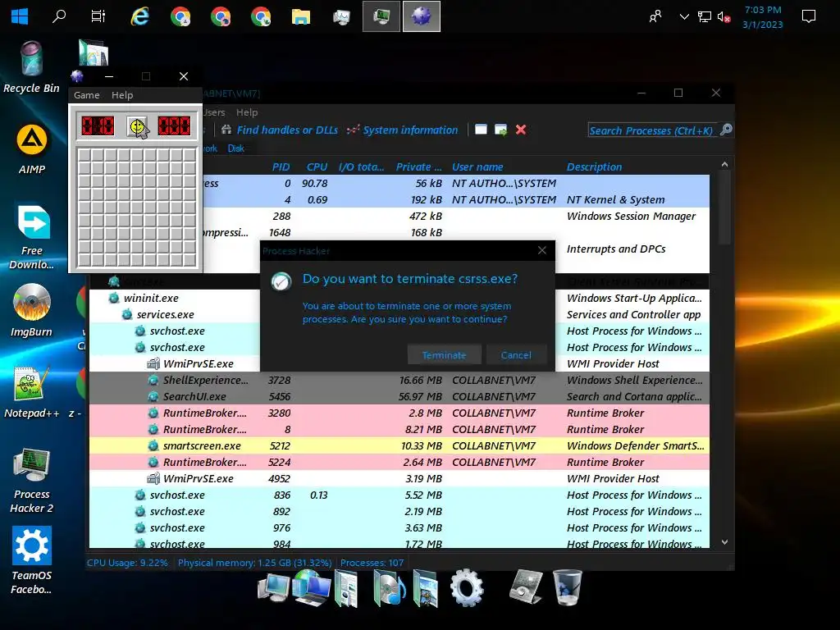Sort by User name column header
The height and width of the screenshot is (630, 840).
point(477,167)
